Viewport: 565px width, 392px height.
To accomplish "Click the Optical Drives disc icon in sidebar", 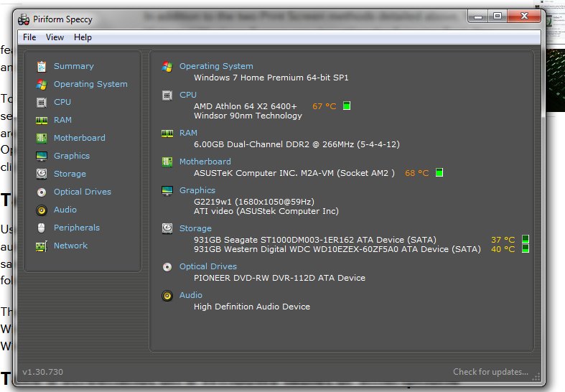I will pos(42,192).
